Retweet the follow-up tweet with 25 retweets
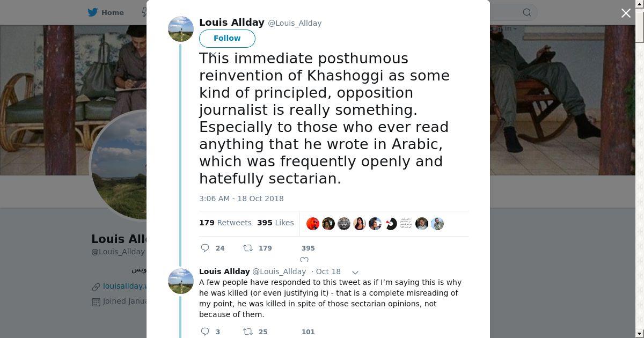The height and width of the screenshot is (338, 644). [x=248, y=332]
